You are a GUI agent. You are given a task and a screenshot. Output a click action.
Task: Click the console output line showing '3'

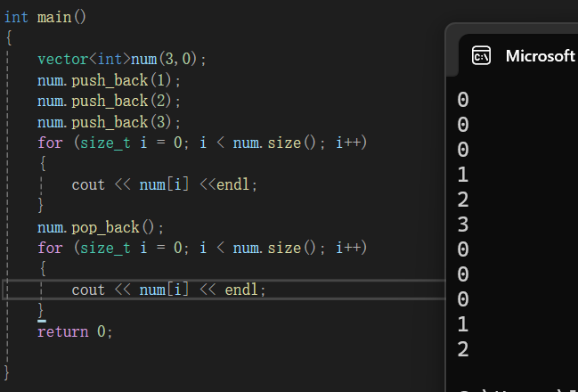click(x=463, y=225)
